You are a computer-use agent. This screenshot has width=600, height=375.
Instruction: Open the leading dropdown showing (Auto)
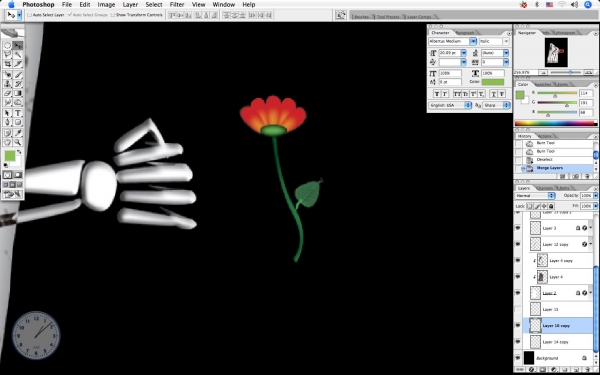506,53
